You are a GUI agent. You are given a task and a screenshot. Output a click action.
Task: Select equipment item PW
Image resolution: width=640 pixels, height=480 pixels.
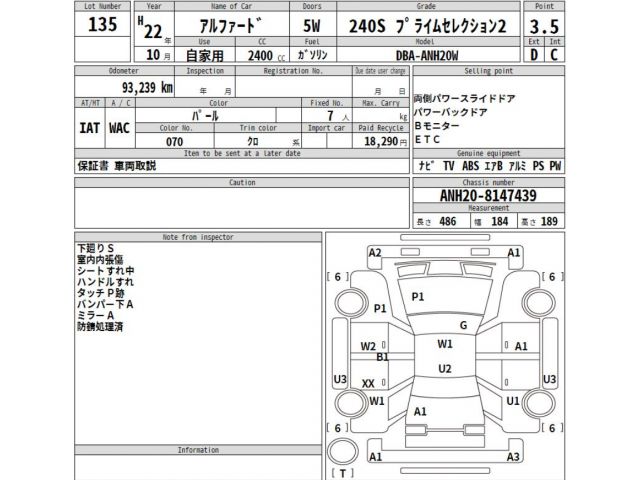(555, 166)
